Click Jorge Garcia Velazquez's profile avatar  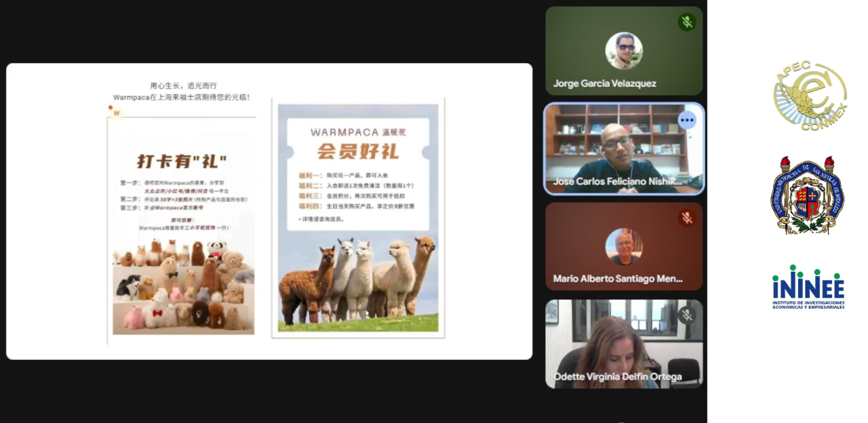[624, 51]
